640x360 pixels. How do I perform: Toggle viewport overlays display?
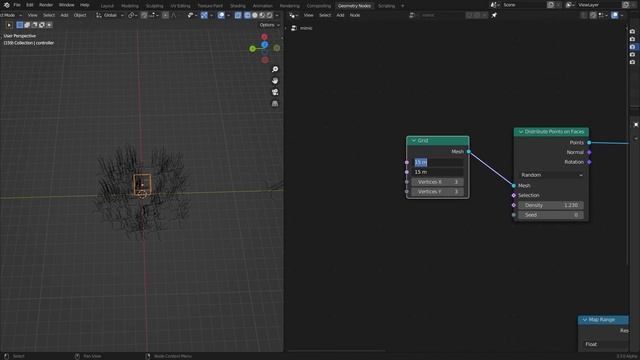[x=221, y=15]
